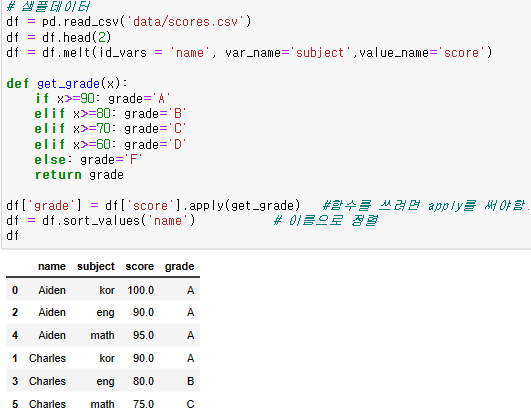531x414 pixels.
Task: Click the 'elif x>=80' code line
Action: [x=110, y=114]
